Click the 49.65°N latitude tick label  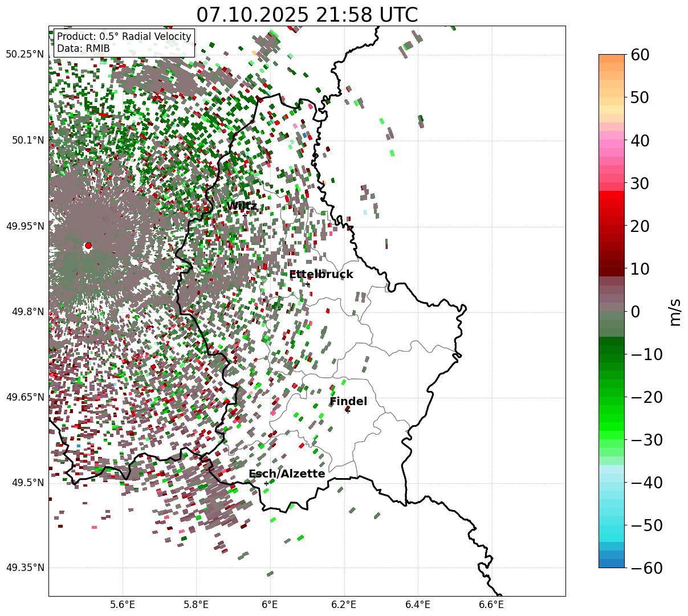(25, 397)
